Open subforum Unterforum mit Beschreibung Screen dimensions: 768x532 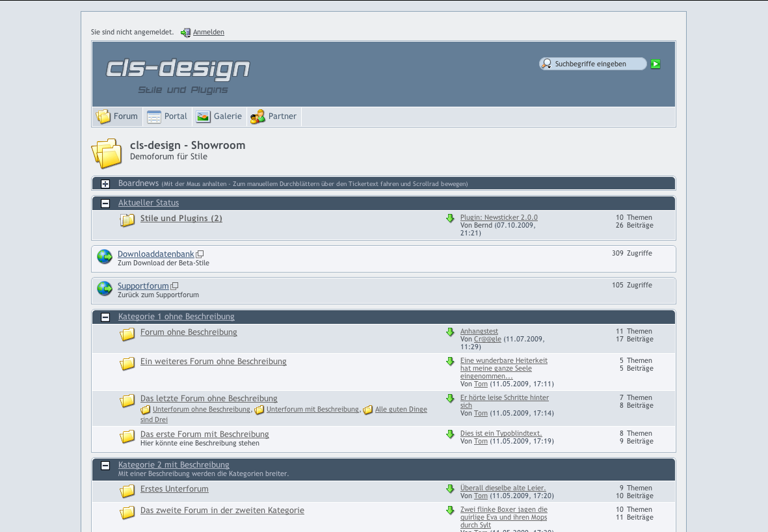coord(312,410)
